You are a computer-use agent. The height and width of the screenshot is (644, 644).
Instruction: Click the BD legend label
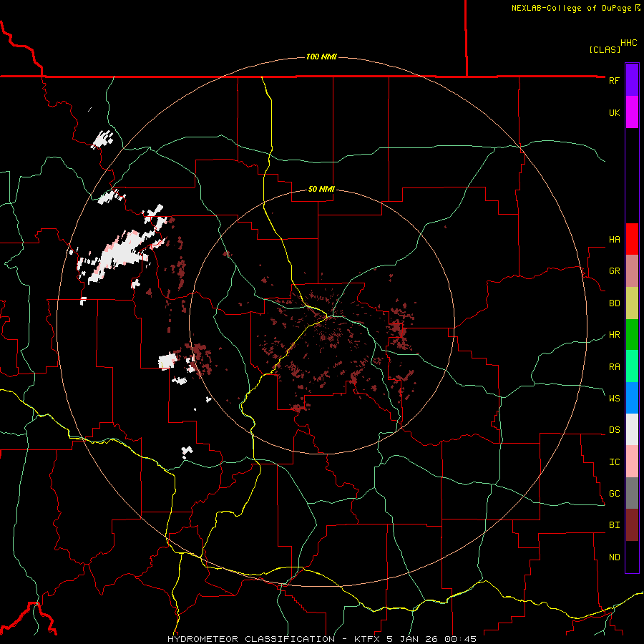click(x=614, y=303)
